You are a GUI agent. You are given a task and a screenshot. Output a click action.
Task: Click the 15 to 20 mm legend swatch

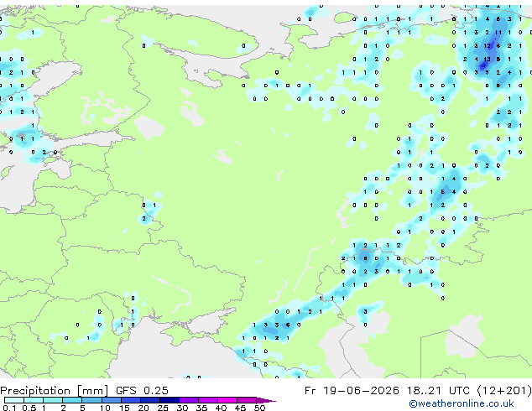coord(130,400)
